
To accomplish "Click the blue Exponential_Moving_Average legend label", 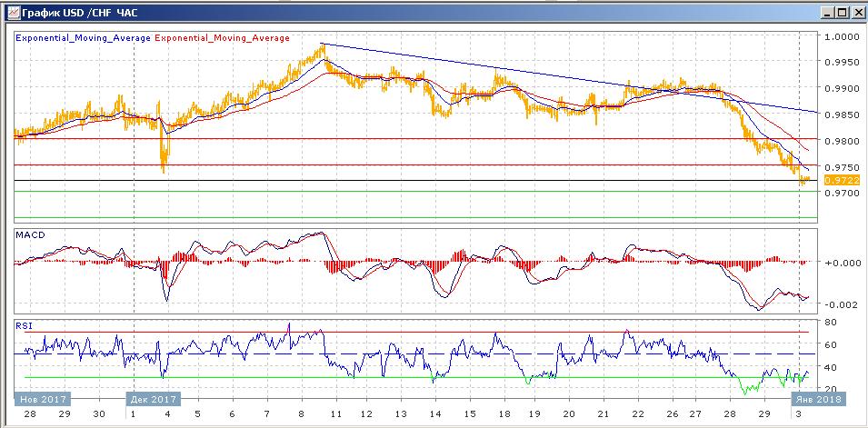I will coord(84,38).
